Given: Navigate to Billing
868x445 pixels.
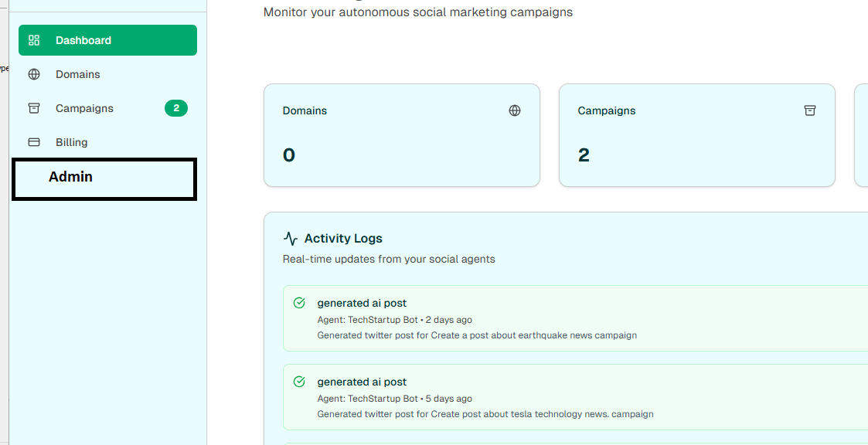Looking at the screenshot, I should (72, 142).
